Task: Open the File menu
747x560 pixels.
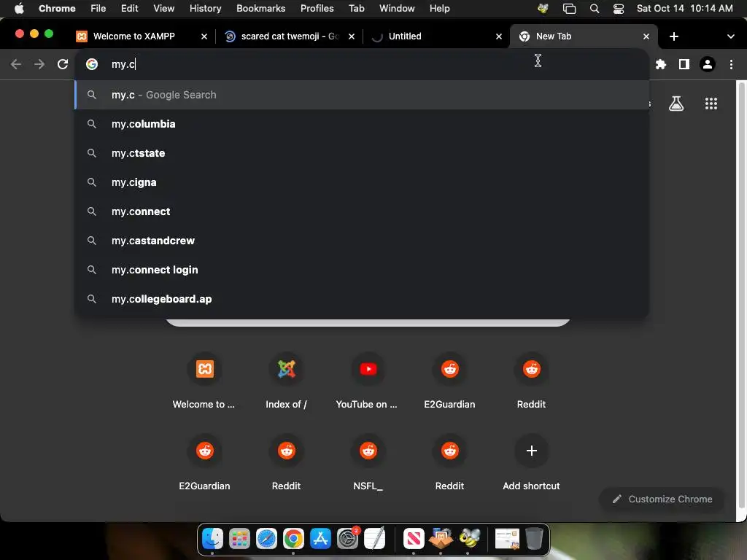Action: (x=98, y=9)
